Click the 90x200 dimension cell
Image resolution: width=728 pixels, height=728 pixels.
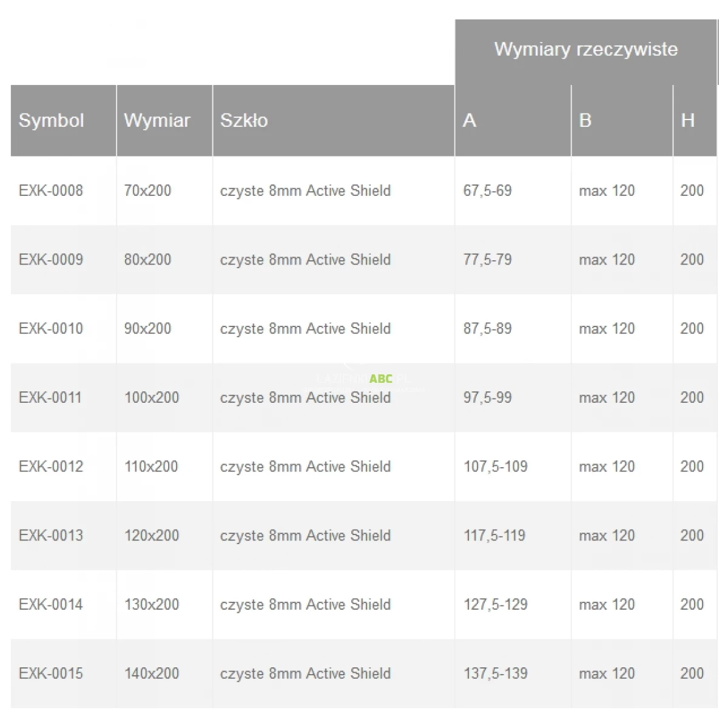147,328
